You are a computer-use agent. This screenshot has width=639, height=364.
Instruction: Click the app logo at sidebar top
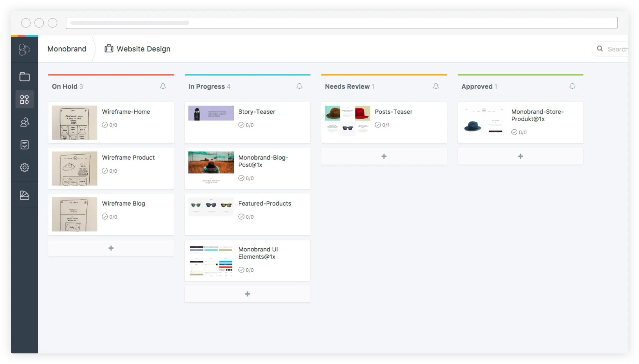pyautogui.click(x=24, y=49)
